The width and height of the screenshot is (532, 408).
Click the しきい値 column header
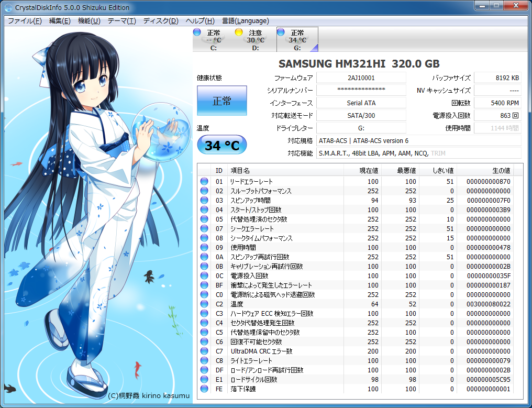tap(438, 170)
